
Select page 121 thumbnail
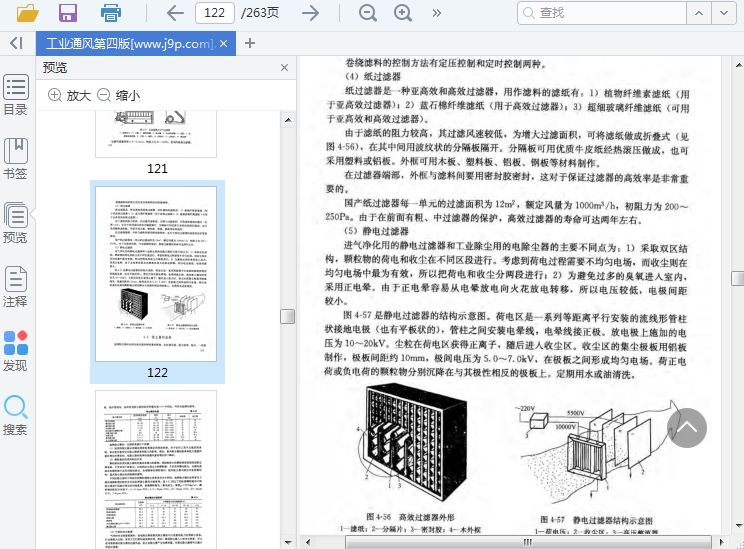point(156,134)
